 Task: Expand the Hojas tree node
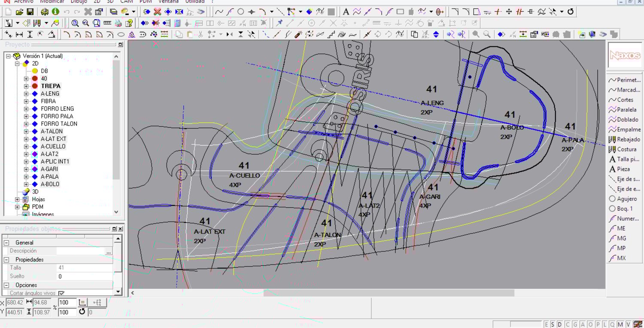pos(17,199)
